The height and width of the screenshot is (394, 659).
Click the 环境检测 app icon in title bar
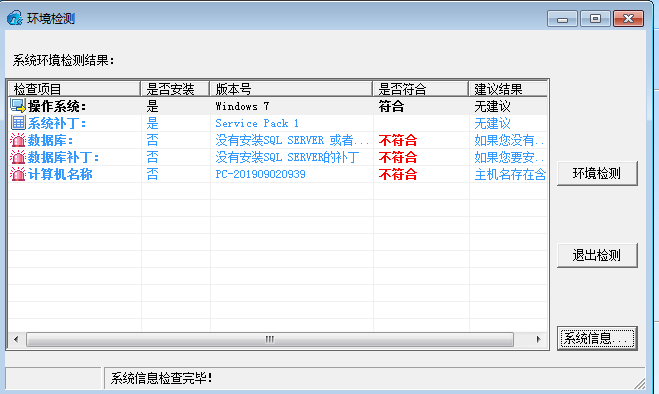[x=15, y=18]
